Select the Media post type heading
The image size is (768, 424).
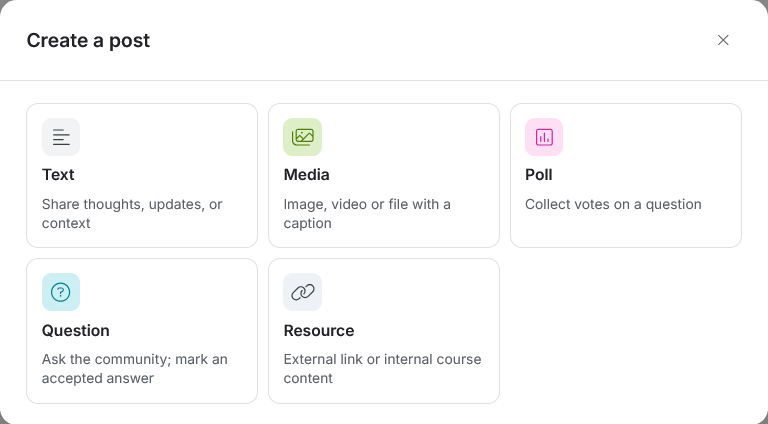(307, 175)
